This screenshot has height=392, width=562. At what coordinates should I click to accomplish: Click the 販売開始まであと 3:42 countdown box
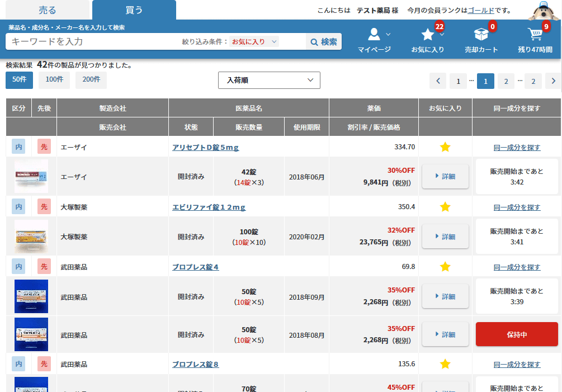pos(517,176)
